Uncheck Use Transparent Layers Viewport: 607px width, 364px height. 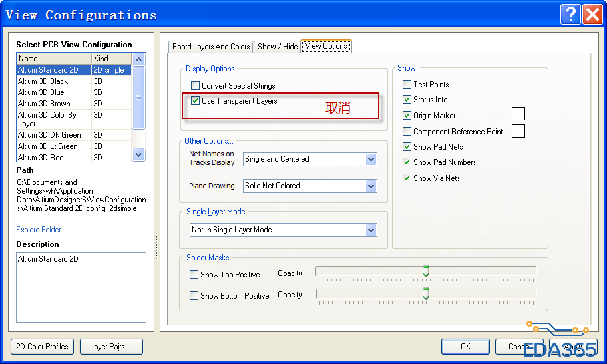click(195, 101)
